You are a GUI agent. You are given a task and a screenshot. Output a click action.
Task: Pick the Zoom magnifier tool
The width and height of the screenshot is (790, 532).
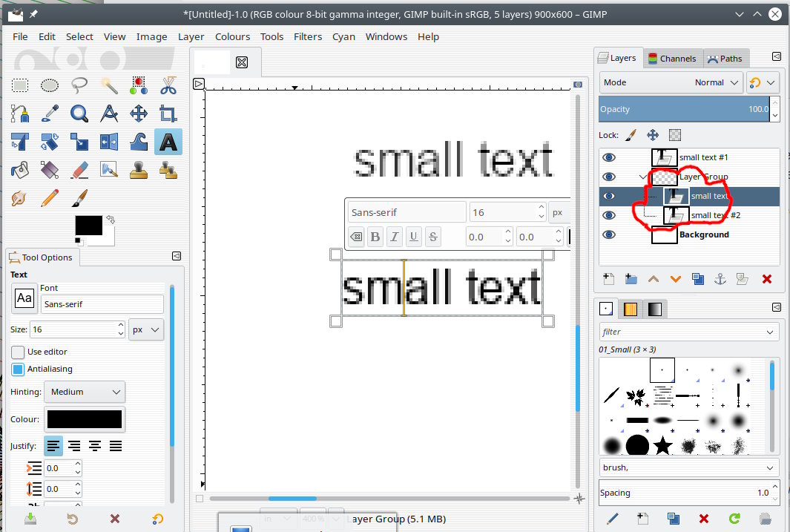pos(79,114)
